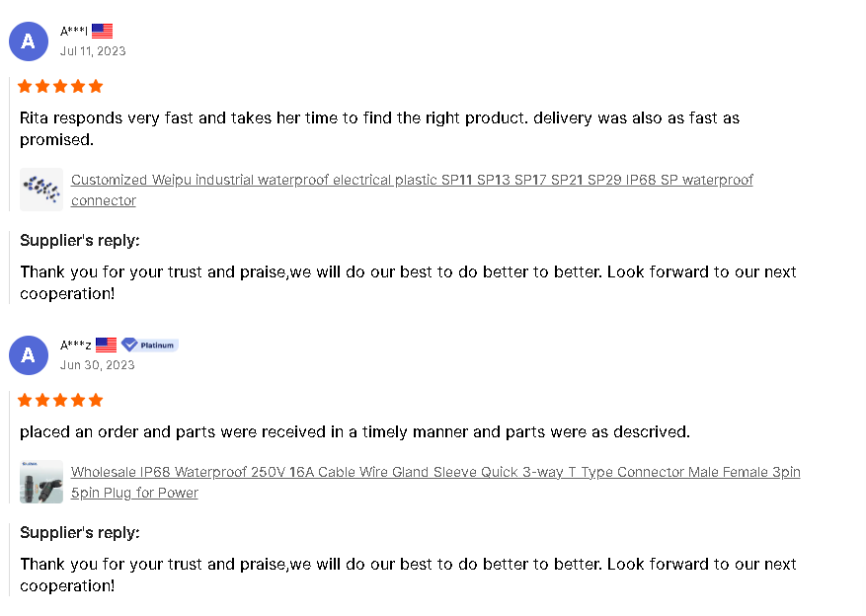Viewport: 866px width, 616px height.
Task: Click the US flag beside A***l
Action: 102,32
